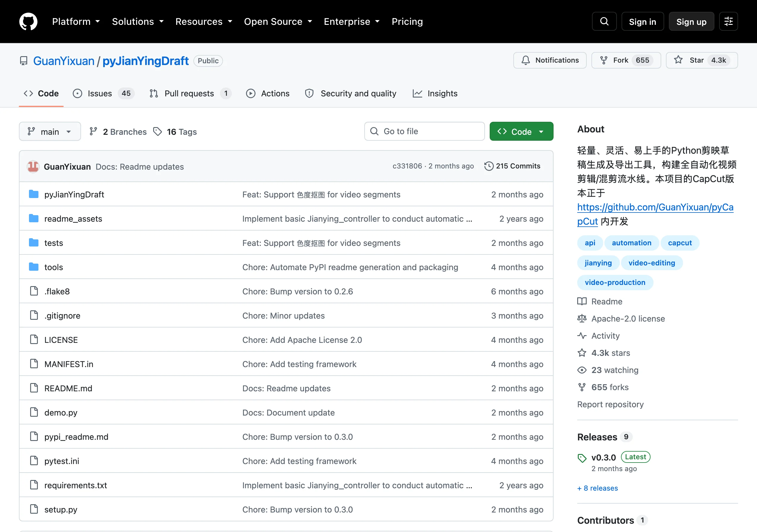Open the 215 Commits link
757x532 pixels.
tap(512, 166)
